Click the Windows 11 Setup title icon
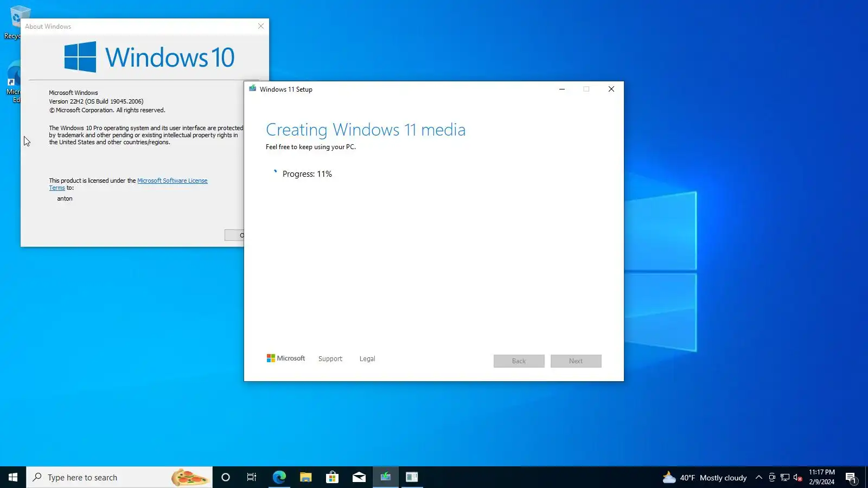The height and width of the screenshot is (488, 868). [x=252, y=89]
